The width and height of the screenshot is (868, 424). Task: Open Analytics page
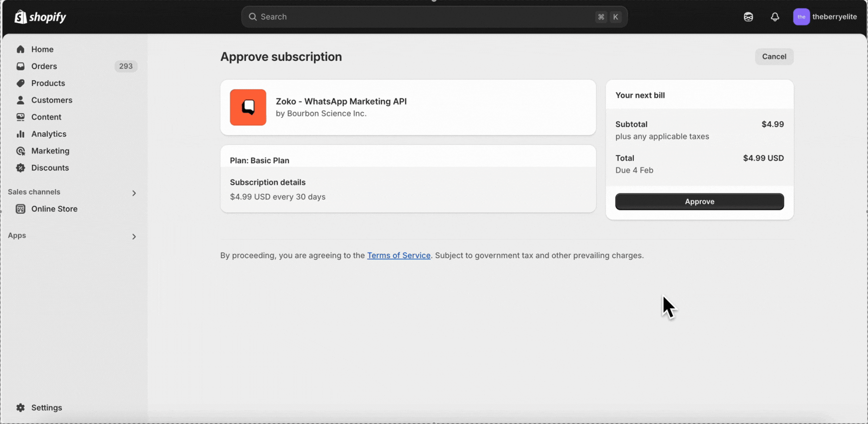pos(49,134)
